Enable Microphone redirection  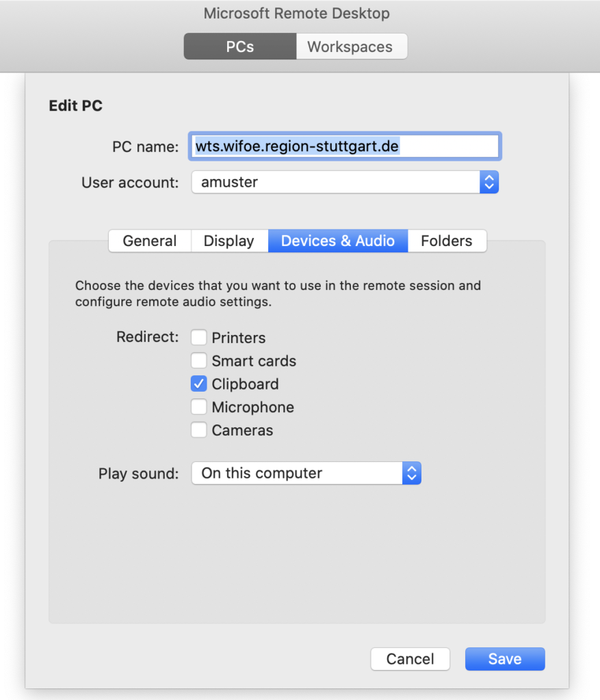(x=199, y=407)
